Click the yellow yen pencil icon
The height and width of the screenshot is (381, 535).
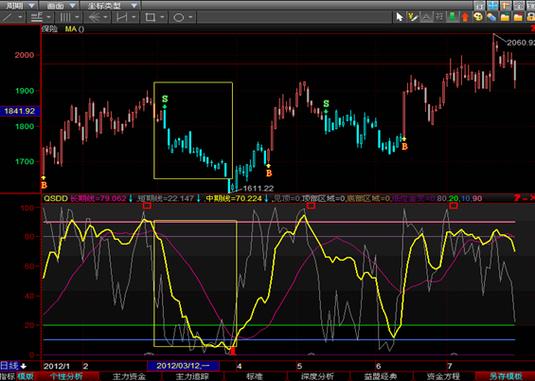coord(413,17)
